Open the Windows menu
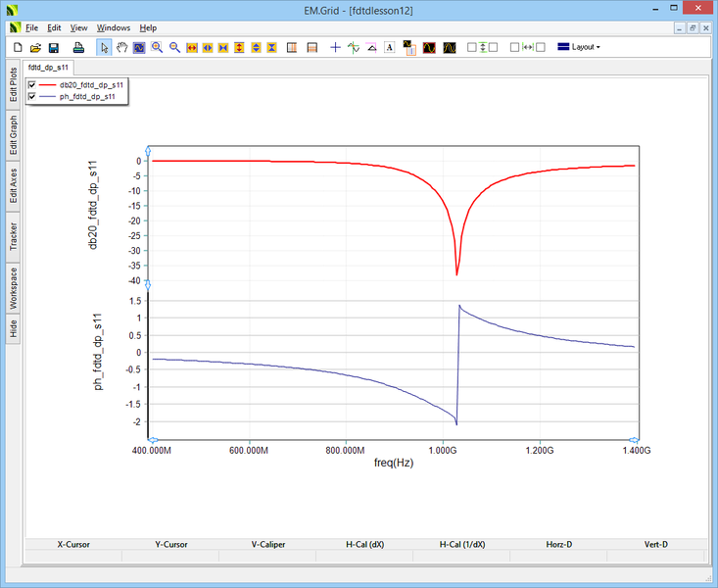 (x=113, y=28)
